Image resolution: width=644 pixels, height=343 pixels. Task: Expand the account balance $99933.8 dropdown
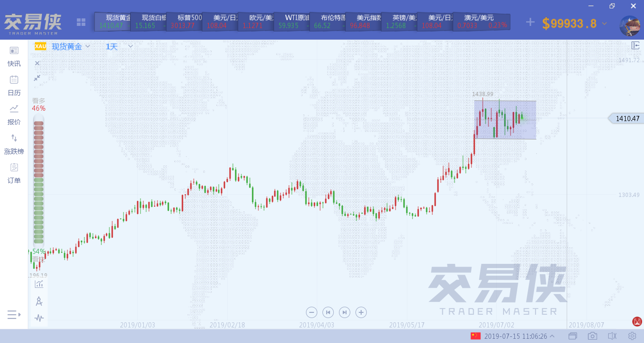604,24
